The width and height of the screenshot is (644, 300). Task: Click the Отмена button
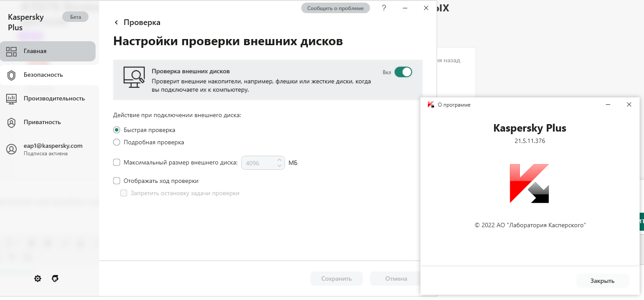pos(396,279)
